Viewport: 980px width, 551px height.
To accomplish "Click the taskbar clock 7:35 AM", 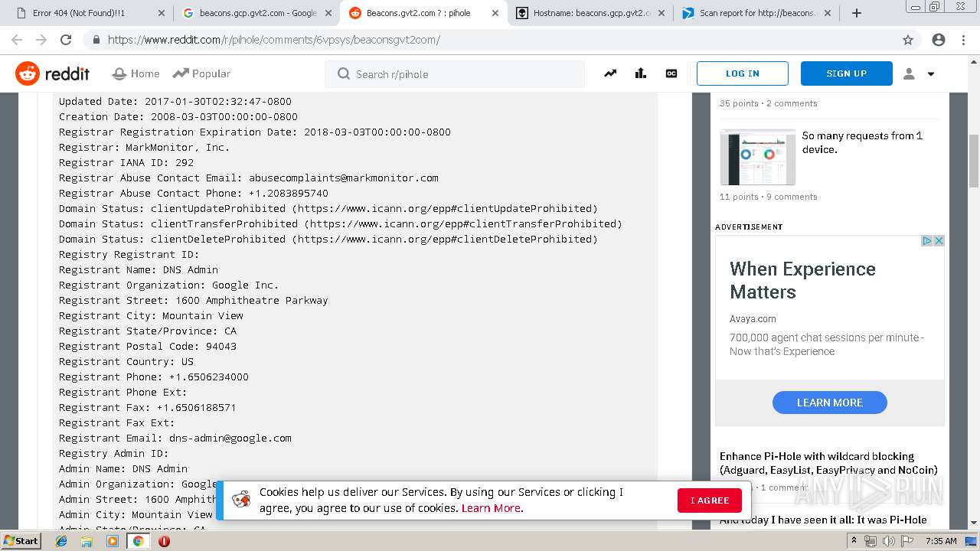I will click(941, 541).
